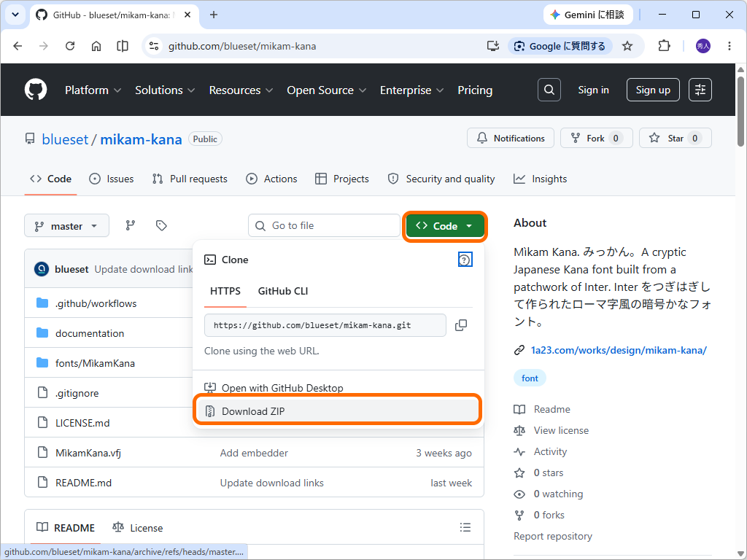Select the Code repository tab
The width and height of the screenshot is (747, 560).
point(50,179)
